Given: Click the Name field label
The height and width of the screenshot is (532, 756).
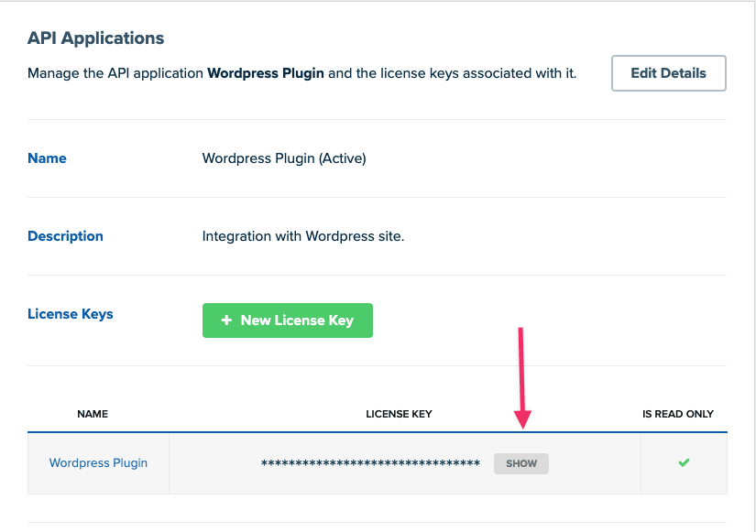Looking at the screenshot, I should click(47, 158).
